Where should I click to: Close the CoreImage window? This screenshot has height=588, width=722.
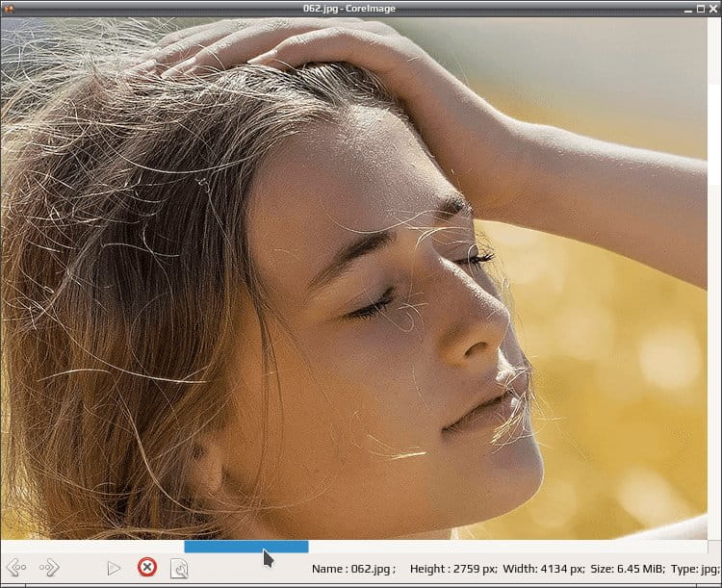pos(712,9)
